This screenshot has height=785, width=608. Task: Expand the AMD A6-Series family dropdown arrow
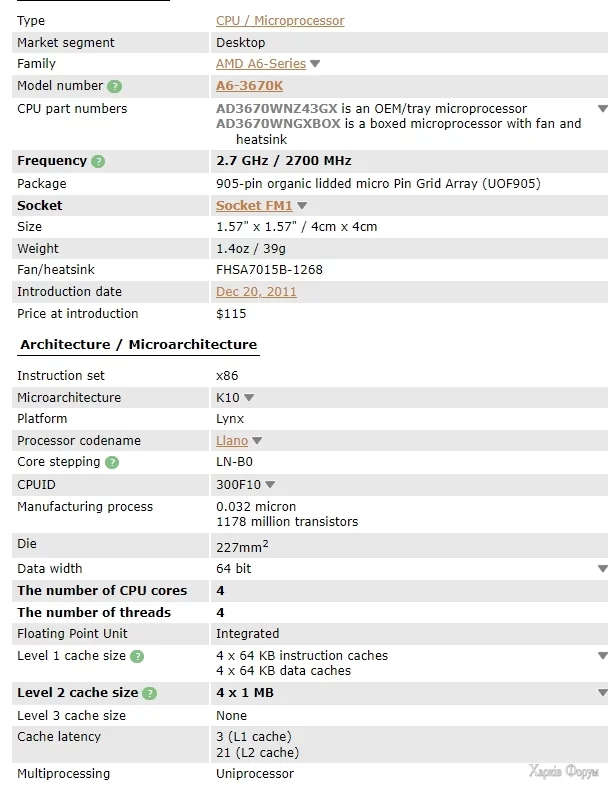pyautogui.click(x=315, y=64)
